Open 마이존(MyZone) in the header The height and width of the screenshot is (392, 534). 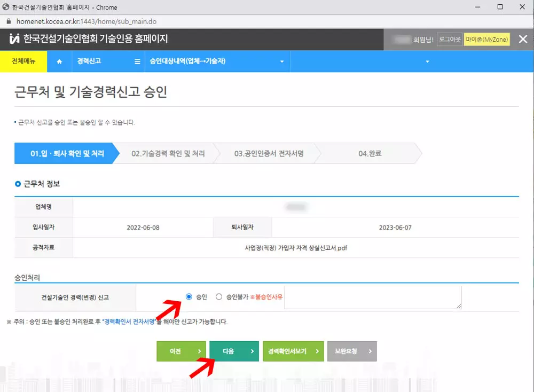486,39
